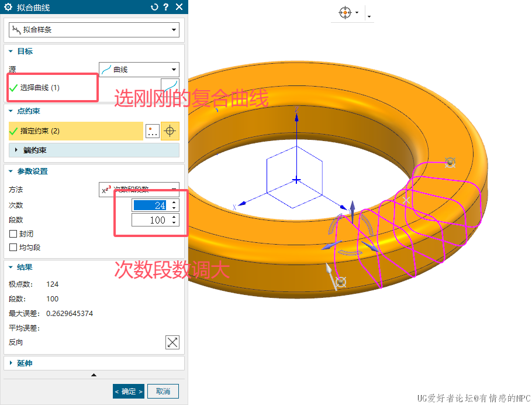532x405 pixels.
Task: Click the 取消 button
Action: point(163,392)
